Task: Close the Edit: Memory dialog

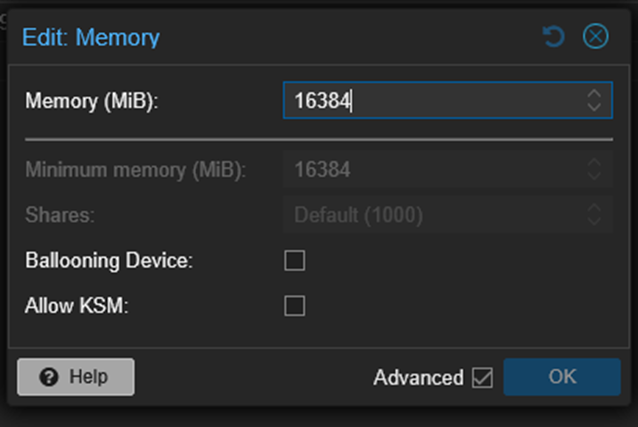Action: (x=595, y=37)
